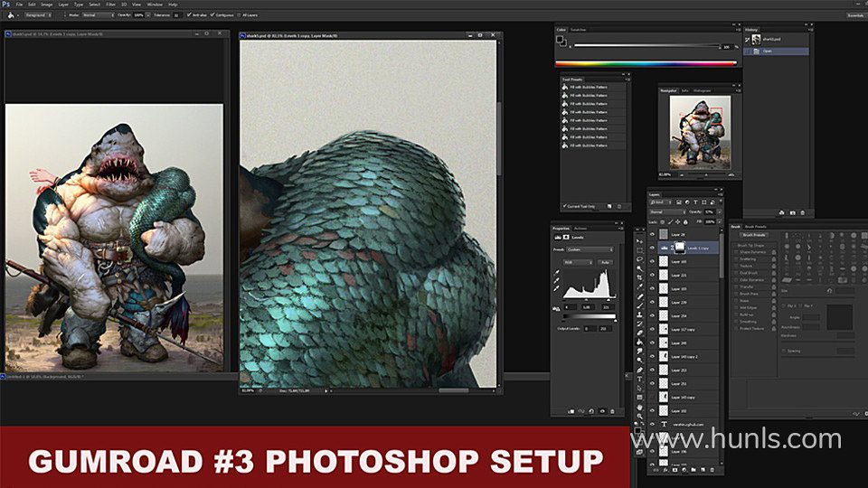The image size is (868, 488).
Task: Click the Essentials workspace button
Action: point(855,15)
